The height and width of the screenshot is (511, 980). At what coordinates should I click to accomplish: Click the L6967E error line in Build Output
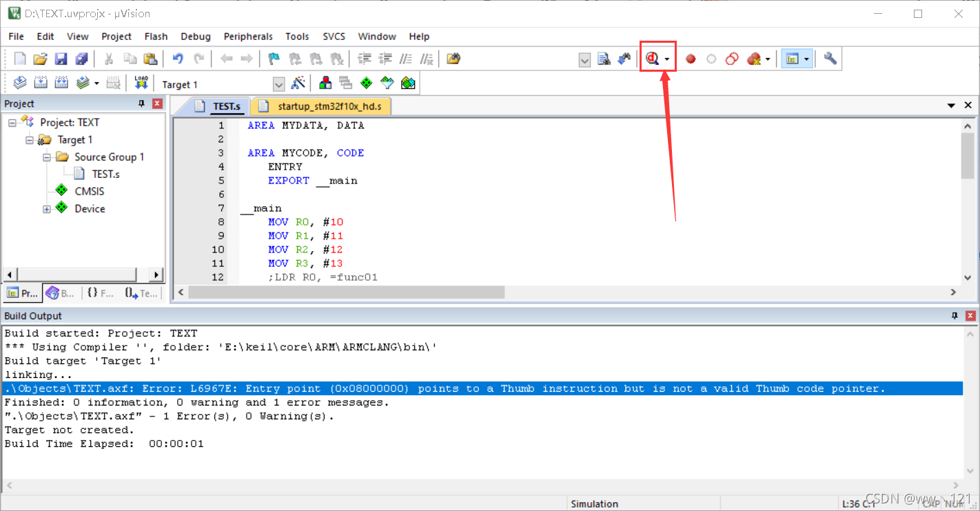click(x=482, y=389)
